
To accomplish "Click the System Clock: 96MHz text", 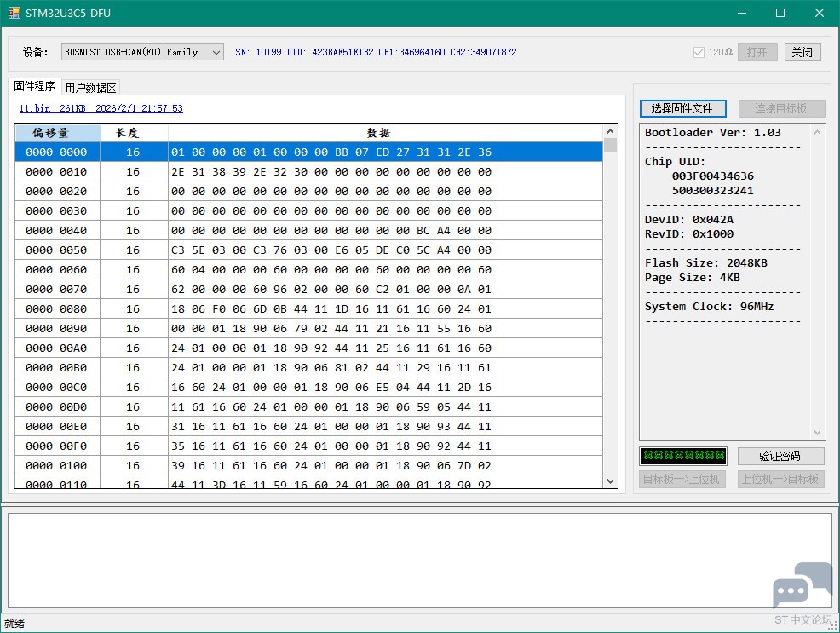I will point(710,307).
